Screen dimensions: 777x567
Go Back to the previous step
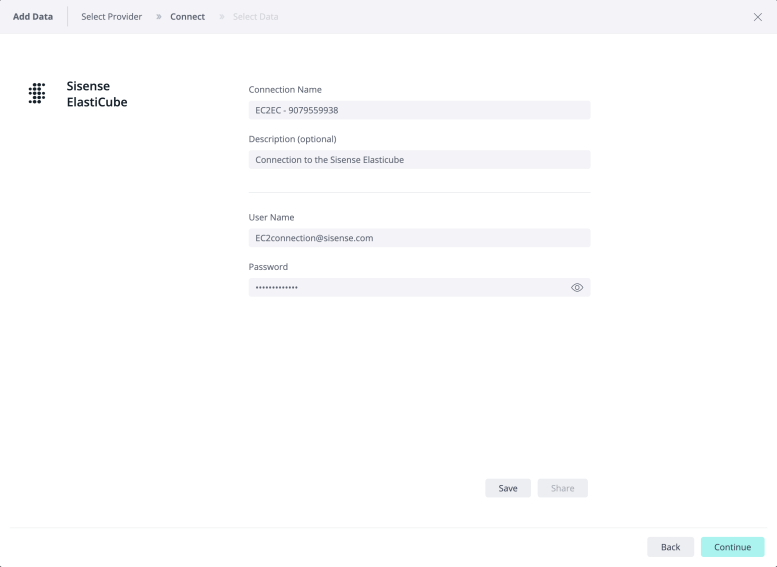(670, 547)
